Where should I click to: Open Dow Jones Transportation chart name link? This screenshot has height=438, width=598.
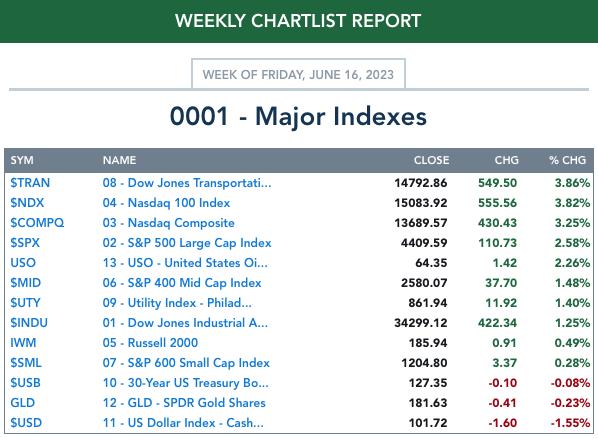[187, 183]
